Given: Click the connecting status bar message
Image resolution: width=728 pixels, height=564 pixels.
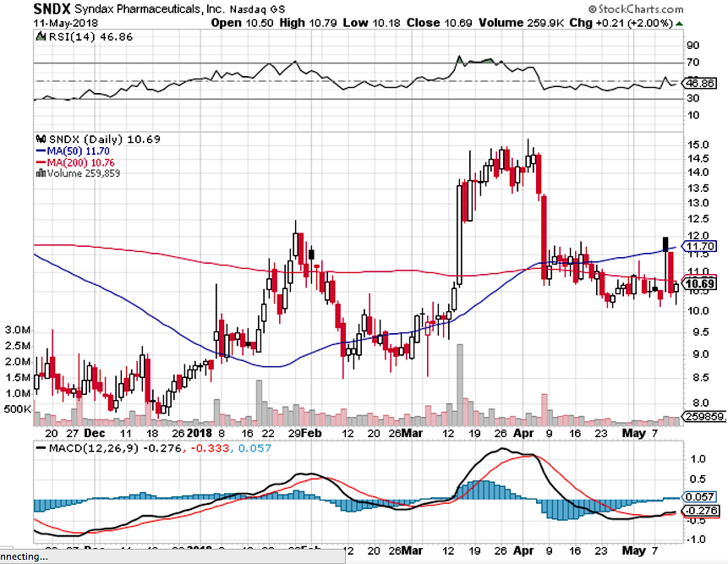Looking at the screenshot, I should [172, 556].
